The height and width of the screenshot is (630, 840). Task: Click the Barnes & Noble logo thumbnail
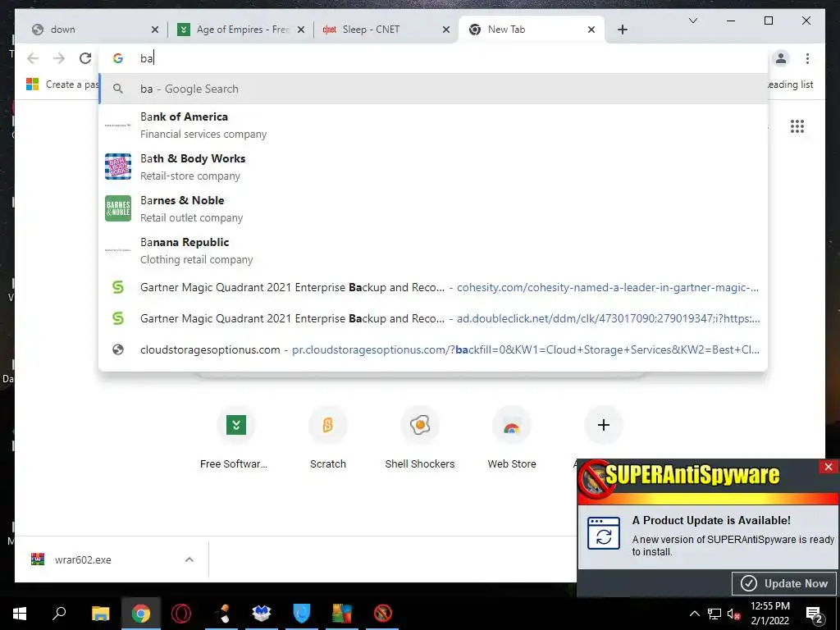click(x=118, y=208)
